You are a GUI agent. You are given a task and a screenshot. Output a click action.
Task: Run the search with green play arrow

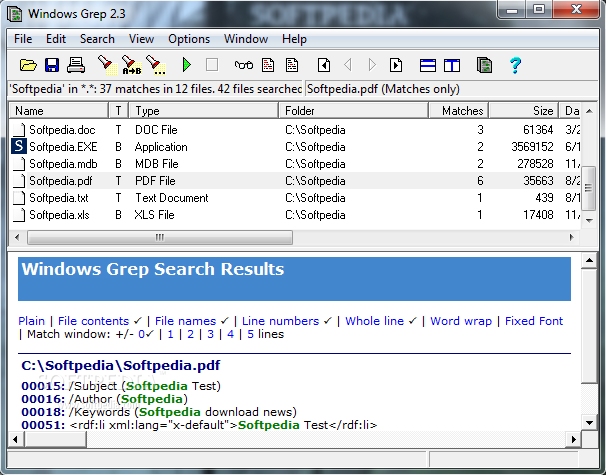187,65
